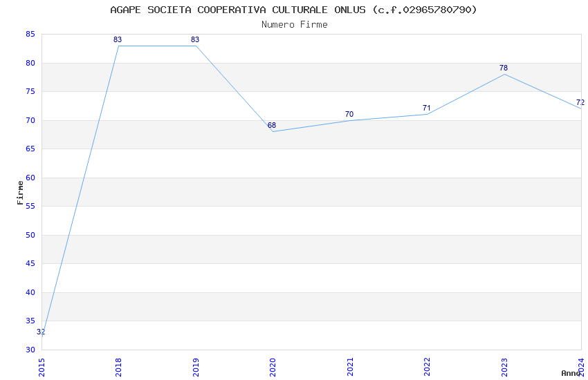Select the data label 78 for 2023
The image size is (588, 380).
pyautogui.click(x=504, y=68)
